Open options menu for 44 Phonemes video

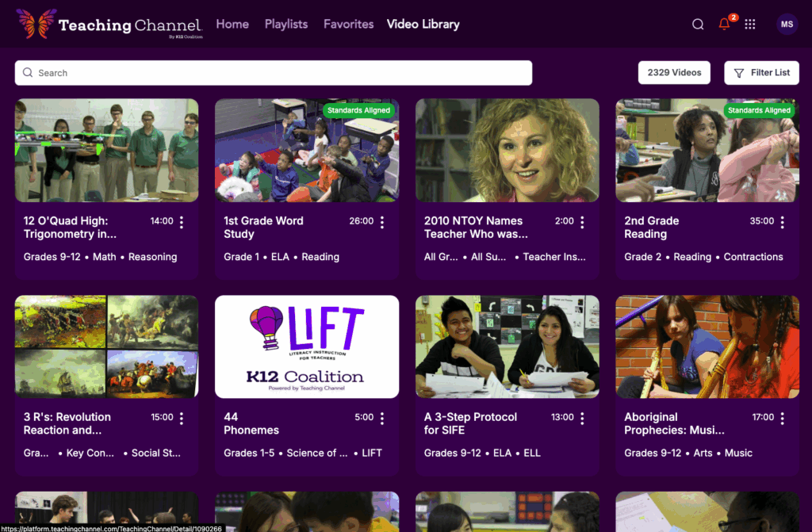click(382, 418)
